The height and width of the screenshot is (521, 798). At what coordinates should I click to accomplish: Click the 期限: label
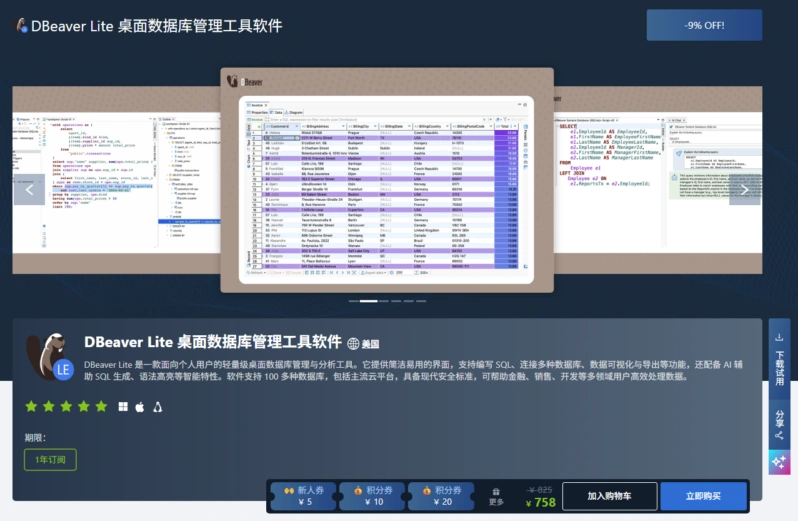point(35,438)
